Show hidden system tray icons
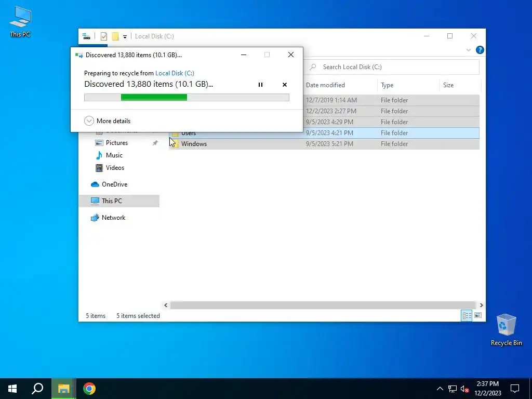 coord(440,389)
